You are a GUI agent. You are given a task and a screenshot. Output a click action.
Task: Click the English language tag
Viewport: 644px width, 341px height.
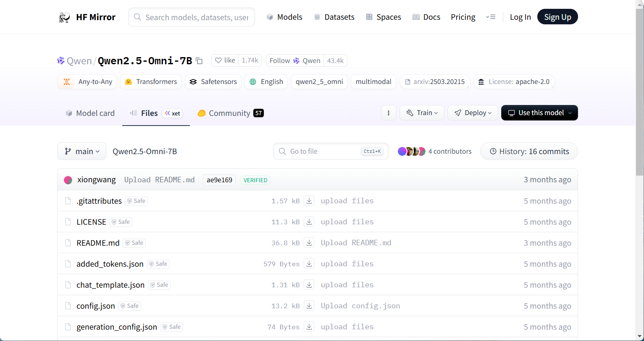266,81
